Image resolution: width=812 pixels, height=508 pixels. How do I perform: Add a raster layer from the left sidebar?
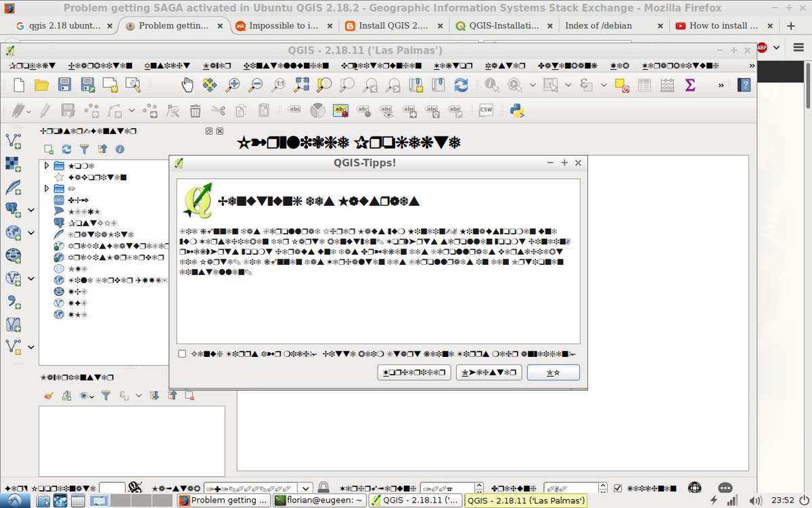tap(12, 163)
